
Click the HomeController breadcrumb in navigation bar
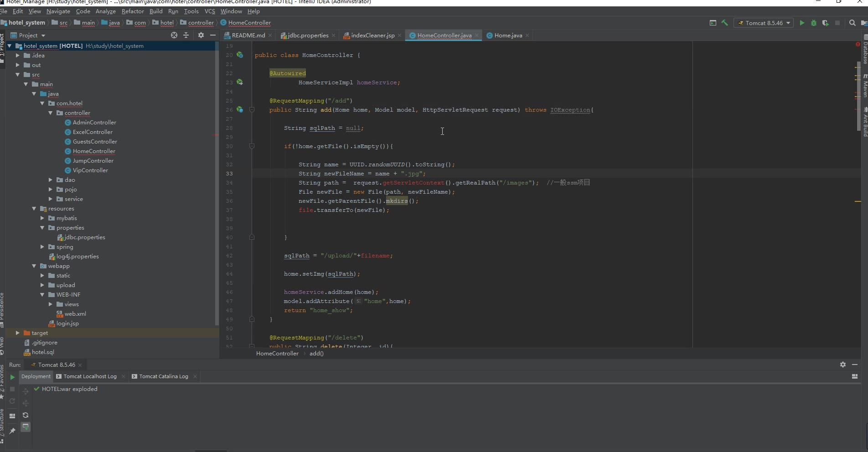pos(249,23)
